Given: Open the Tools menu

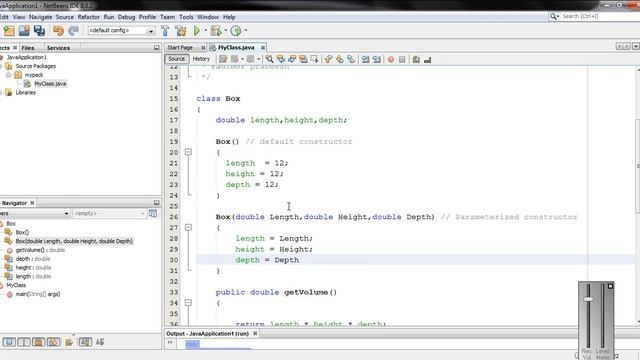Looking at the screenshot, I should point(186,17).
